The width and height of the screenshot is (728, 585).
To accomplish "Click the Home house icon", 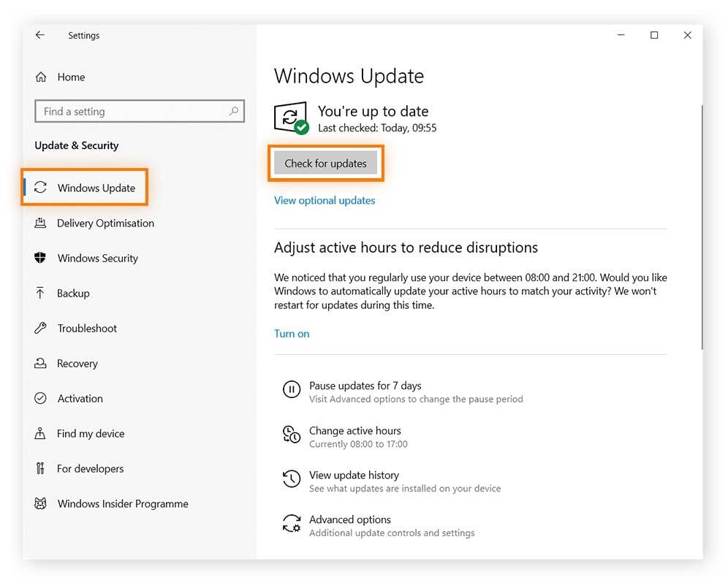I will click(41, 77).
